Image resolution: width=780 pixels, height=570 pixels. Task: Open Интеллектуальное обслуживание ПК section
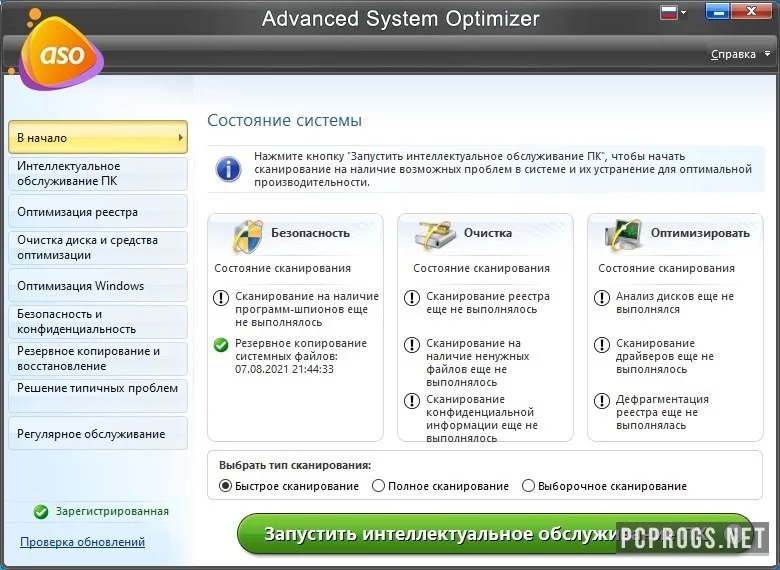(x=98, y=174)
